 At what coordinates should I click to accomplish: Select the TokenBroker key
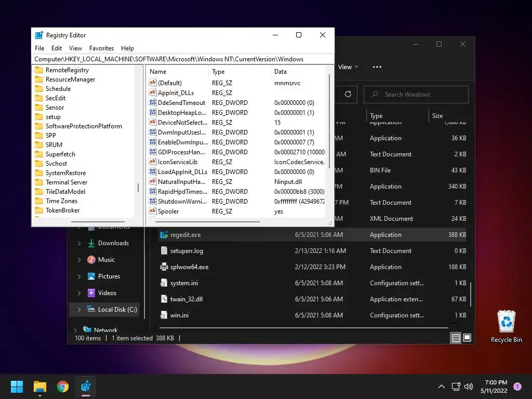coord(62,210)
